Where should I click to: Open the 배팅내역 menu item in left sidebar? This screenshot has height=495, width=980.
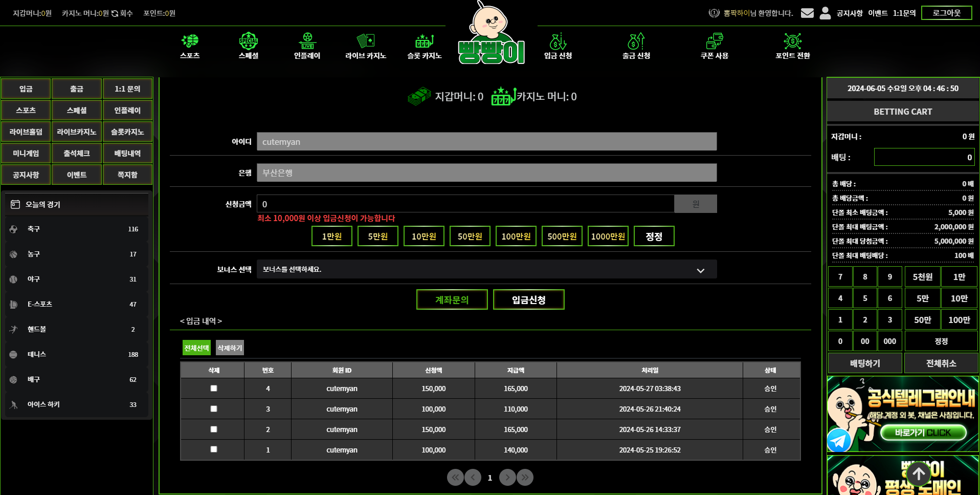(x=127, y=154)
